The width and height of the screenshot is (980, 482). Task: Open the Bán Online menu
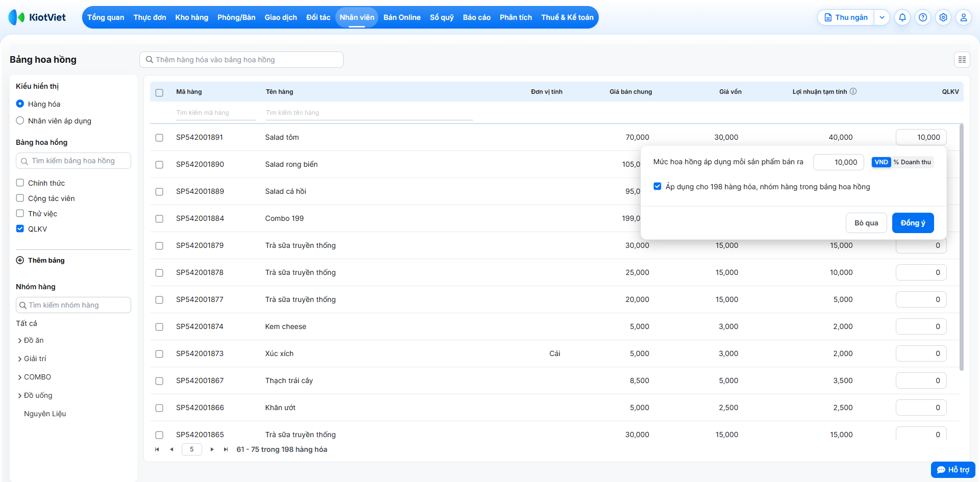pyautogui.click(x=402, y=17)
